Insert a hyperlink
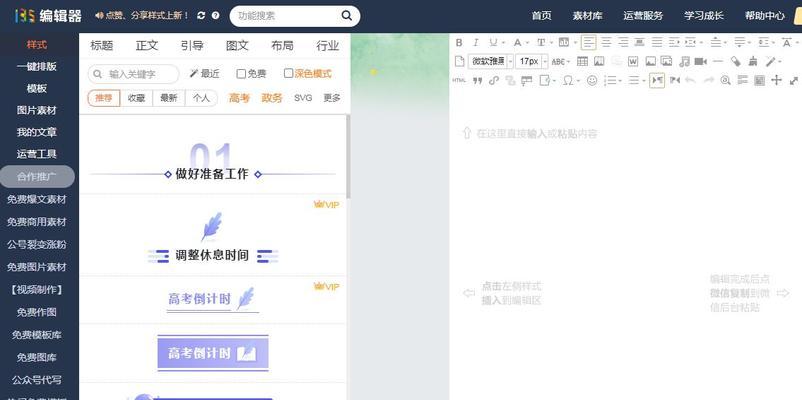This screenshot has height=400, width=802. pyautogui.click(x=494, y=80)
